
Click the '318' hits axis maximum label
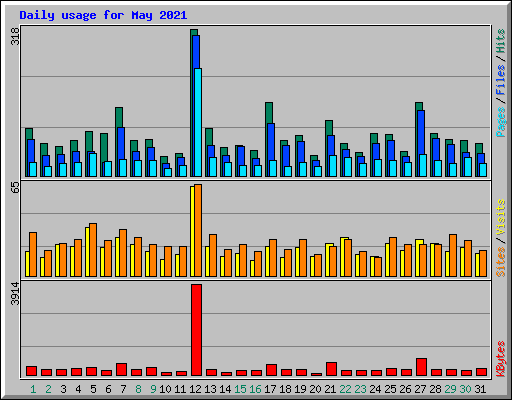point(15,36)
